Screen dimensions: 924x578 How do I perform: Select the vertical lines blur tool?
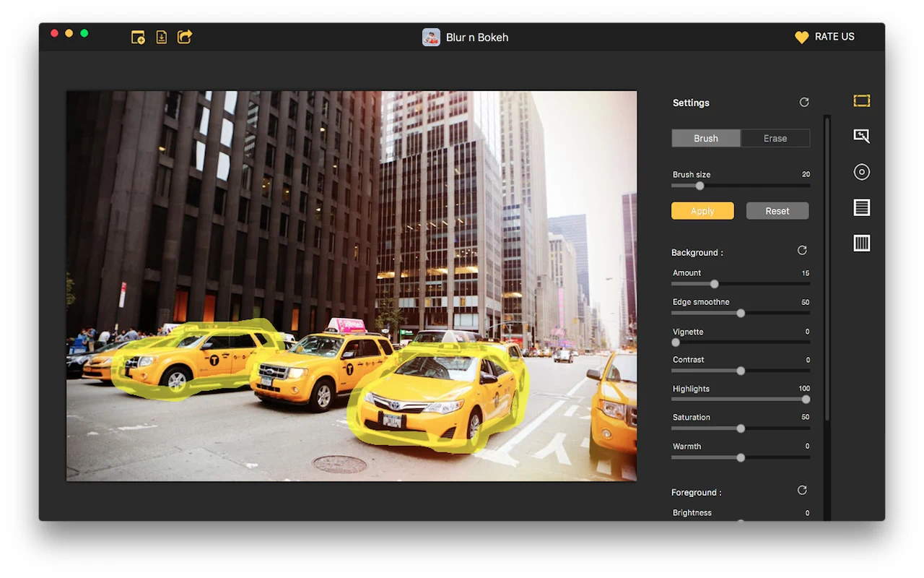click(x=861, y=243)
